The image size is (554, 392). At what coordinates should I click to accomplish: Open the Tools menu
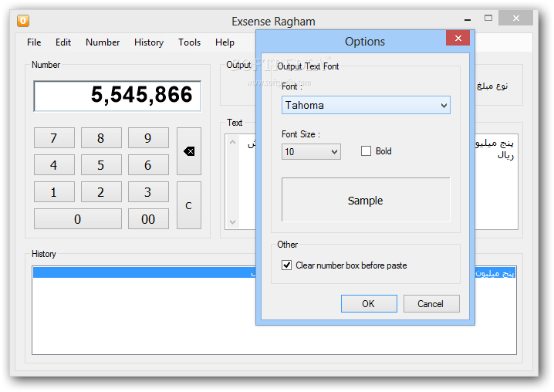coord(189,42)
